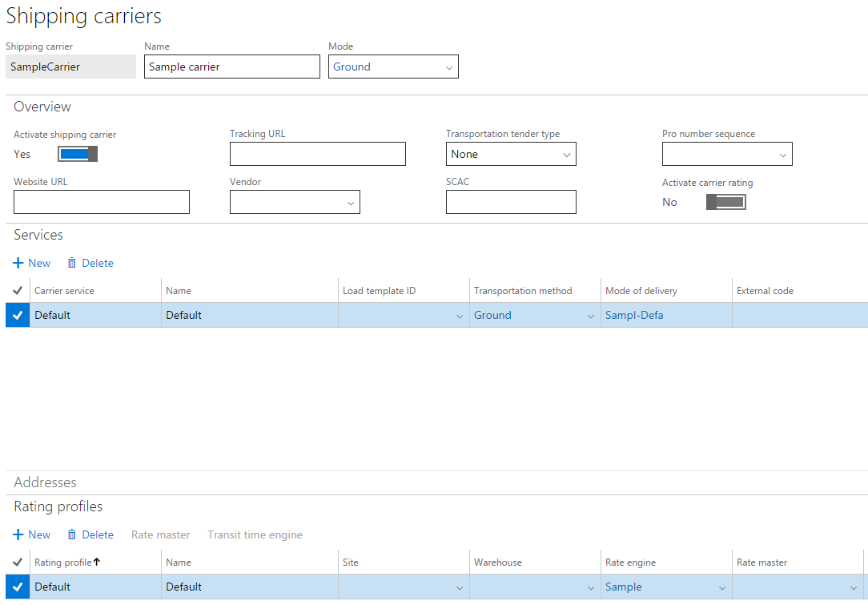Click the sort arrow on Rating profile column
The width and height of the screenshot is (868, 605).
(97, 563)
